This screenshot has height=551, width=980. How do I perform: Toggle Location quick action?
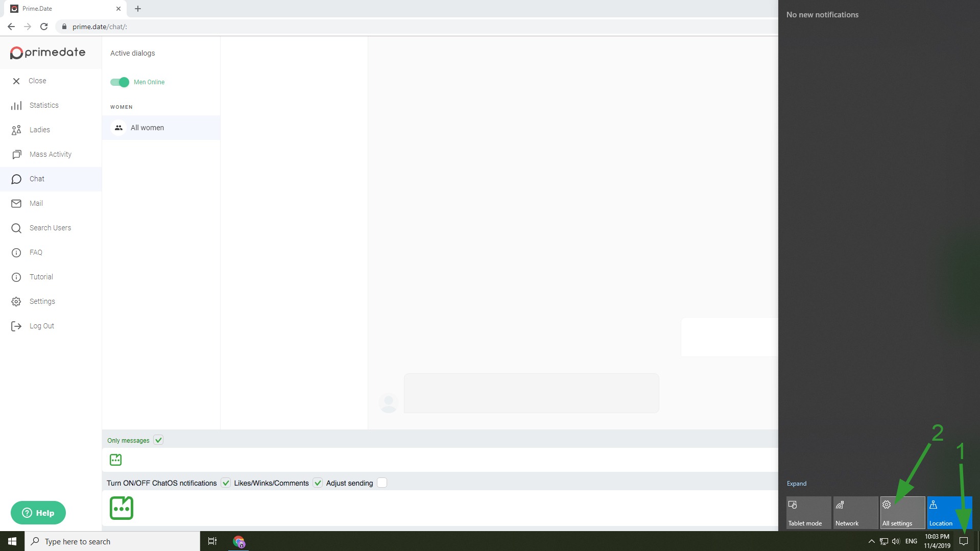pos(949,513)
